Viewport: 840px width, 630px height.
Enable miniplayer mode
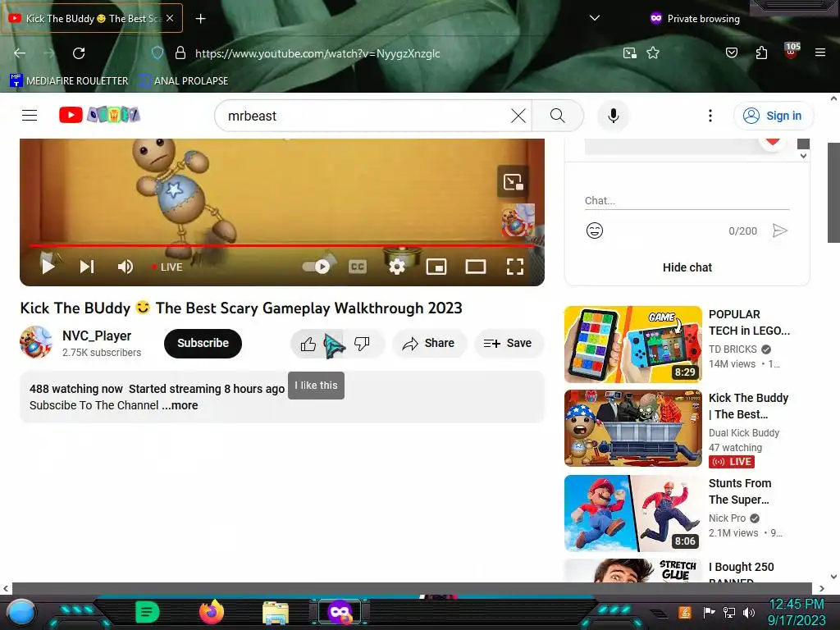pyautogui.click(x=436, y=267)
